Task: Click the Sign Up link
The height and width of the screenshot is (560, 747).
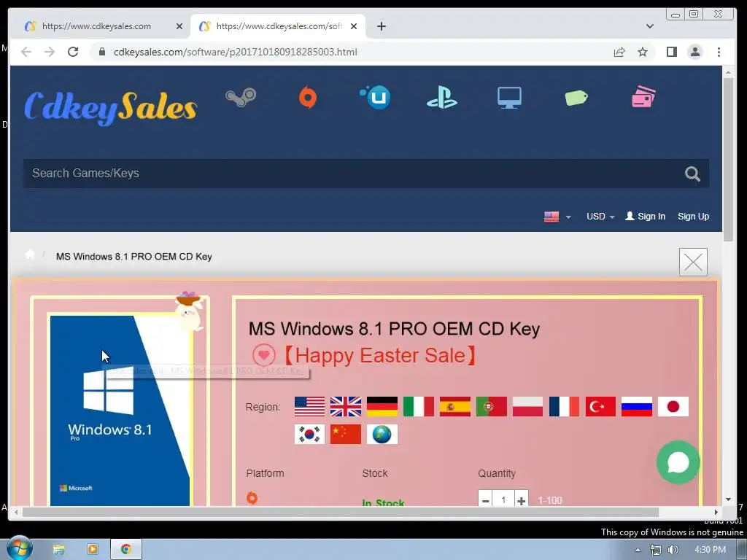Action: point(693,216)
